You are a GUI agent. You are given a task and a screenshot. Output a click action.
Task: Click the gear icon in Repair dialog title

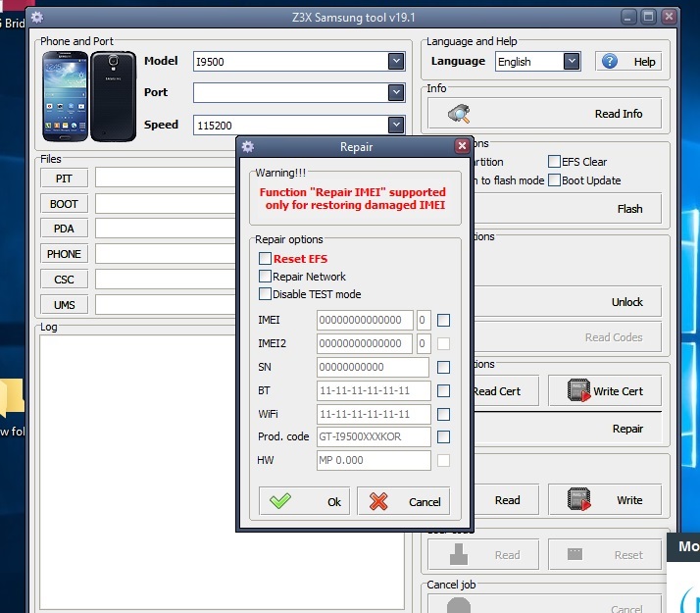[x=248, y=146]
